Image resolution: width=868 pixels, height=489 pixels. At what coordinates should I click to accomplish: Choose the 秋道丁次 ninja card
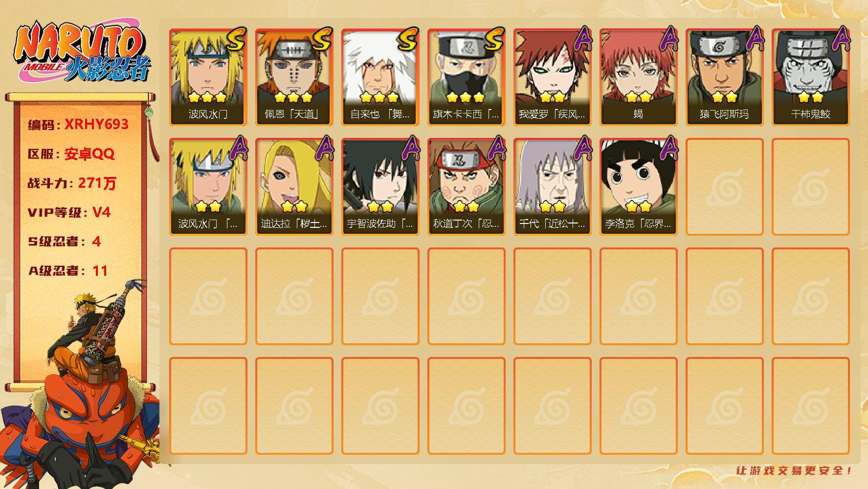click(466, 187)
